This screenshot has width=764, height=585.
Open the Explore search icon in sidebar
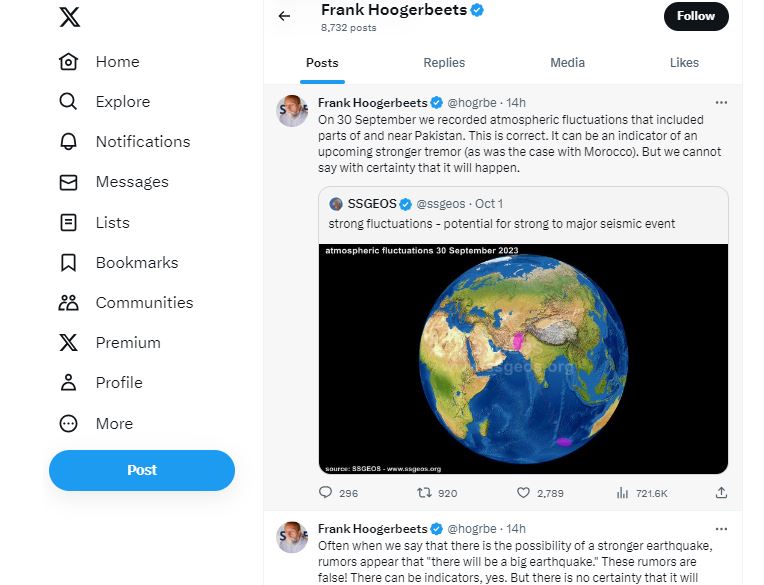(68, 101)
